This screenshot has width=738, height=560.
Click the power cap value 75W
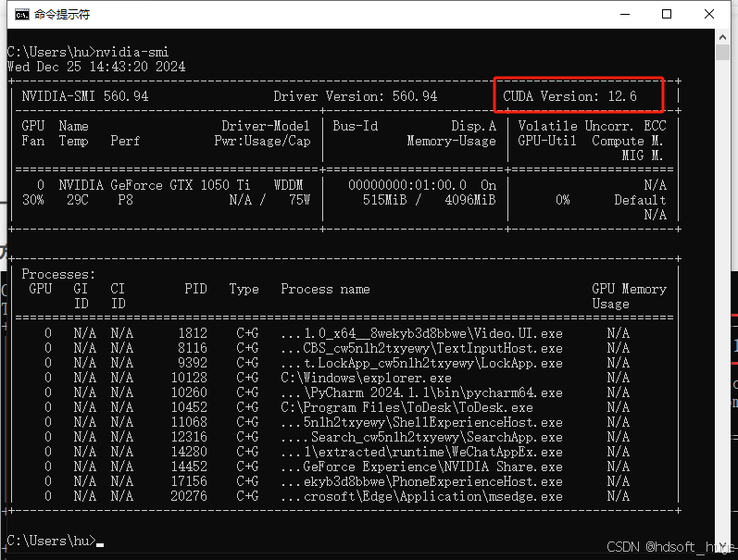pyautogui.click(x=299, y=200)
